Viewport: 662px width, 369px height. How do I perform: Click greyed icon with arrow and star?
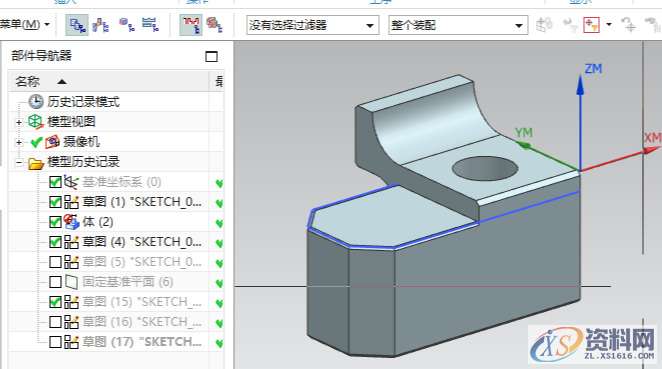point(570,25)
